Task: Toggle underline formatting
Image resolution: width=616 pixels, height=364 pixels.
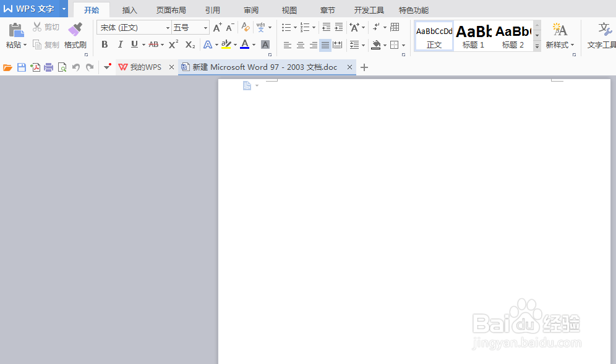Action: coord(134,44)
